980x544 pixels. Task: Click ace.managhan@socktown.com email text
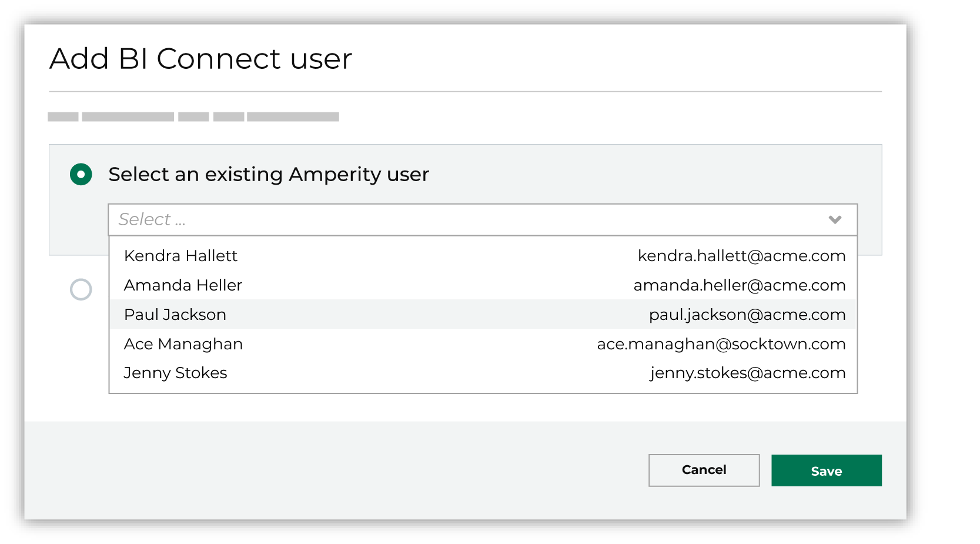click(x=721, y=344)
